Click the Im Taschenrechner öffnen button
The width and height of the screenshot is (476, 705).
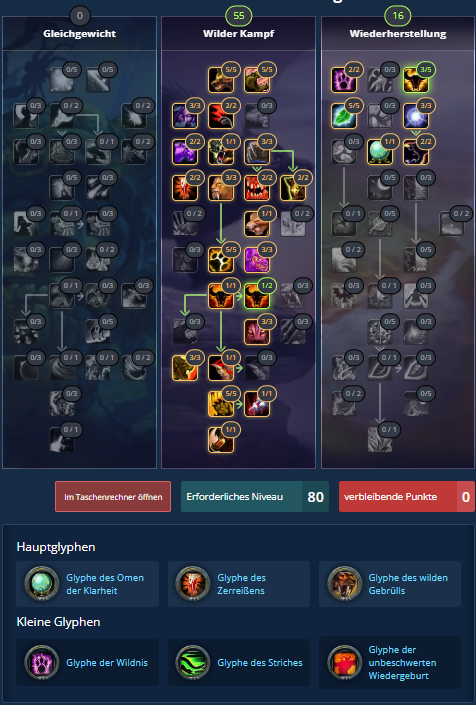tap(113, 496)
